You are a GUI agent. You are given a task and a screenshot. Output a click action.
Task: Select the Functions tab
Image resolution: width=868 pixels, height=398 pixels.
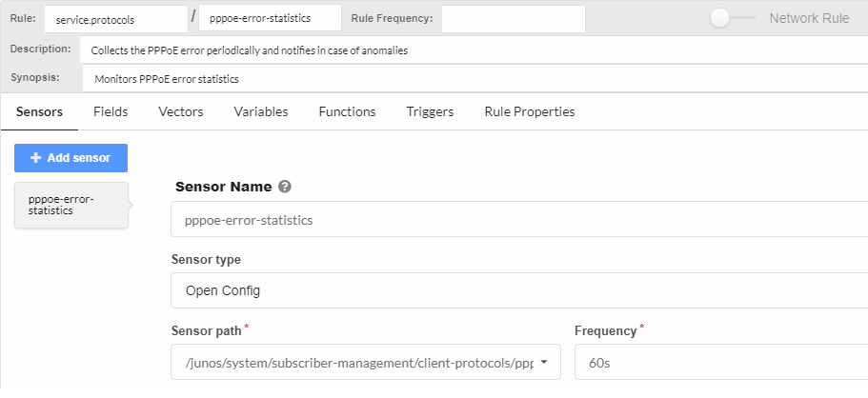point(347,111)
